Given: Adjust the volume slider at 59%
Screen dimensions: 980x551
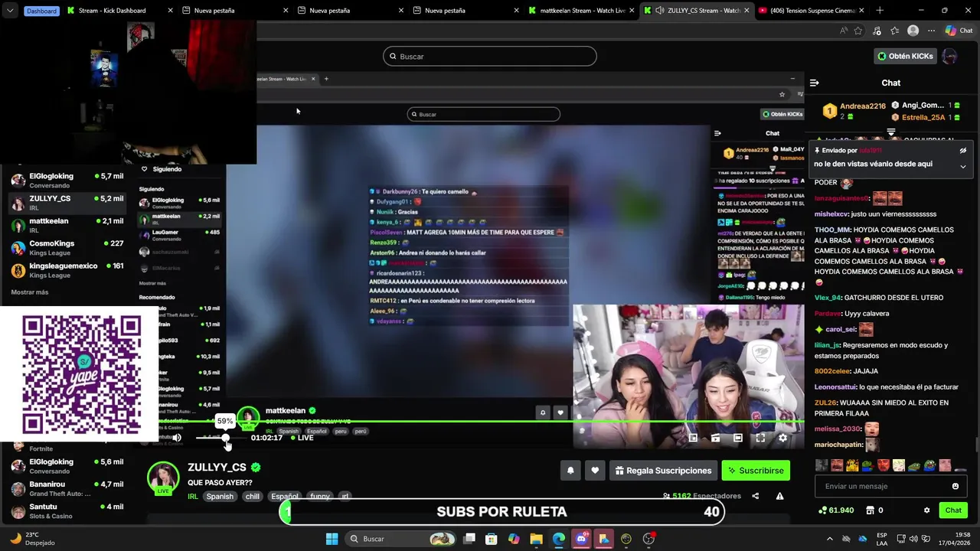Looking at the screenshot, I should pos(225,438).
